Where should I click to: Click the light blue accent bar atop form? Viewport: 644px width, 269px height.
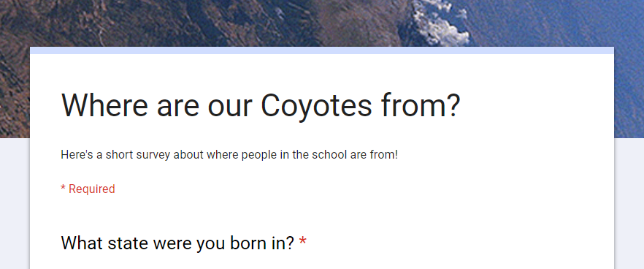point(321,50)
